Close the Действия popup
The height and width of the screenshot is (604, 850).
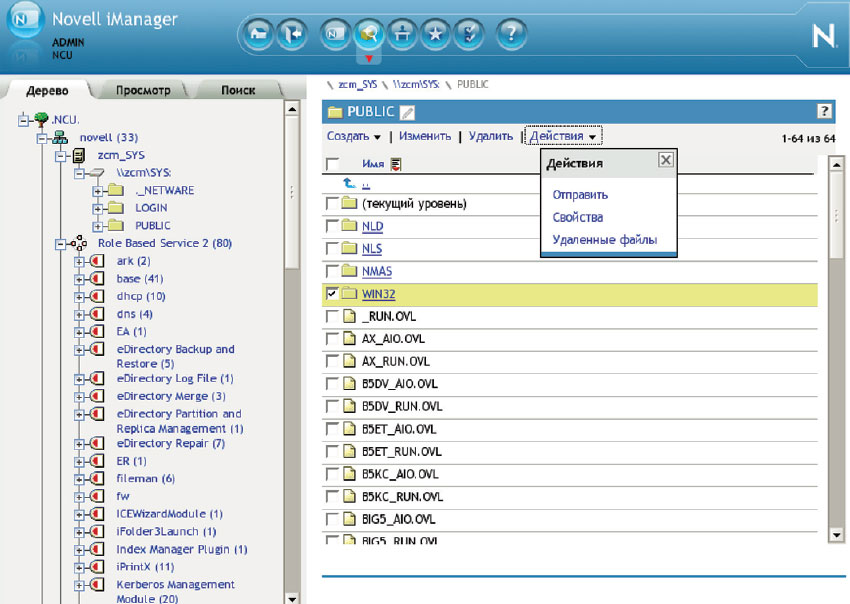[665, 160]
